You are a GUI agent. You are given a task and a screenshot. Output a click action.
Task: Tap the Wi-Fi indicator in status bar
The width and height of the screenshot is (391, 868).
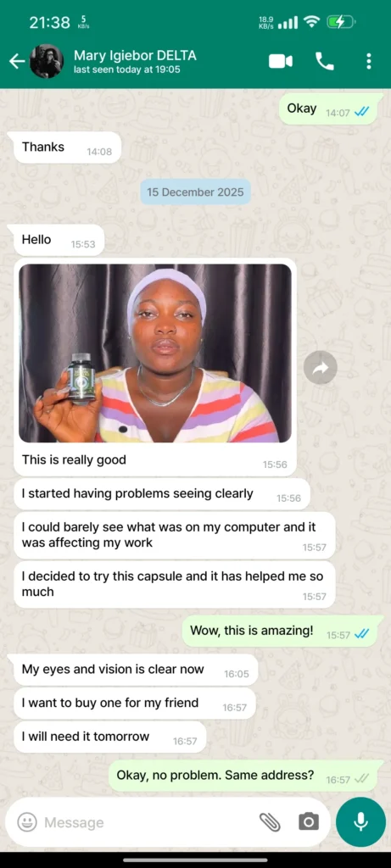[312, 22]
